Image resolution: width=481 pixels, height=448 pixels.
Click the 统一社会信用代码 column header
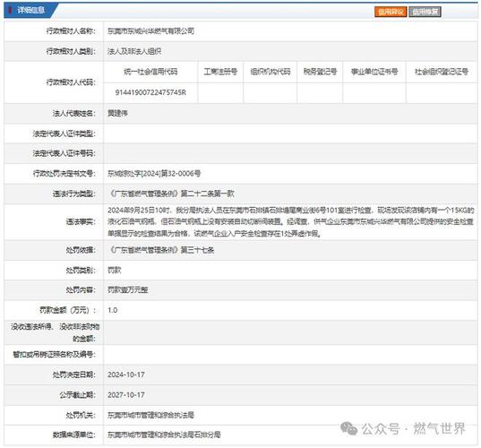pyautogui.click(x=150, y=72)
